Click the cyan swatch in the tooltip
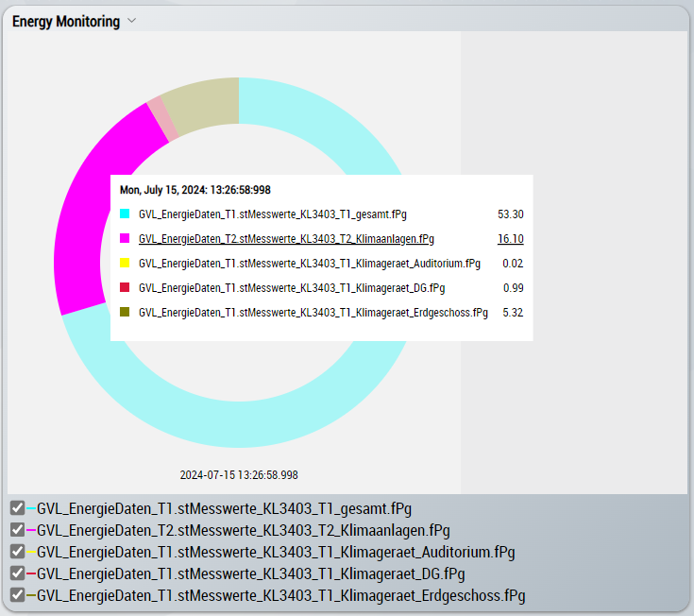 [x=125, y=214]
